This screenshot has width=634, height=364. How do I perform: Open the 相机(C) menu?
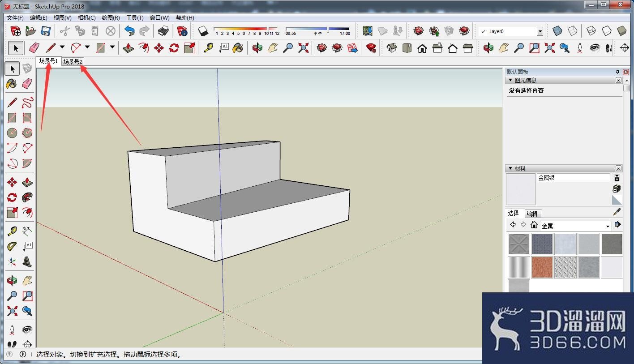tap(86, 18)
